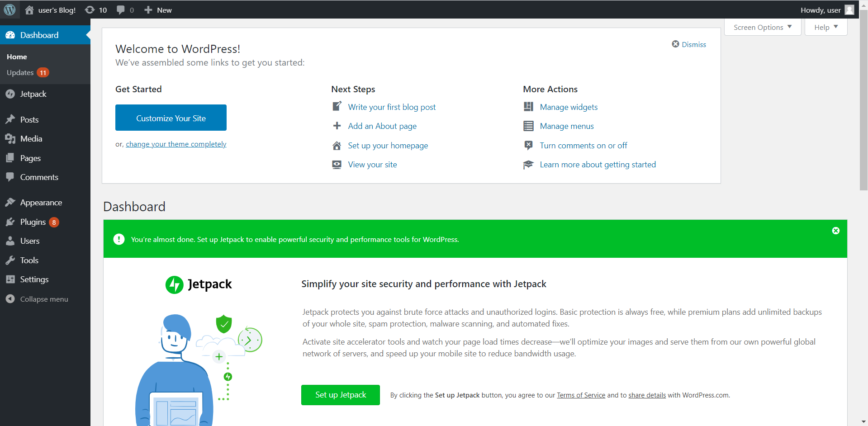868x426 pixels.
Task: Open the Appearance menu
Action: click(41, 202)
